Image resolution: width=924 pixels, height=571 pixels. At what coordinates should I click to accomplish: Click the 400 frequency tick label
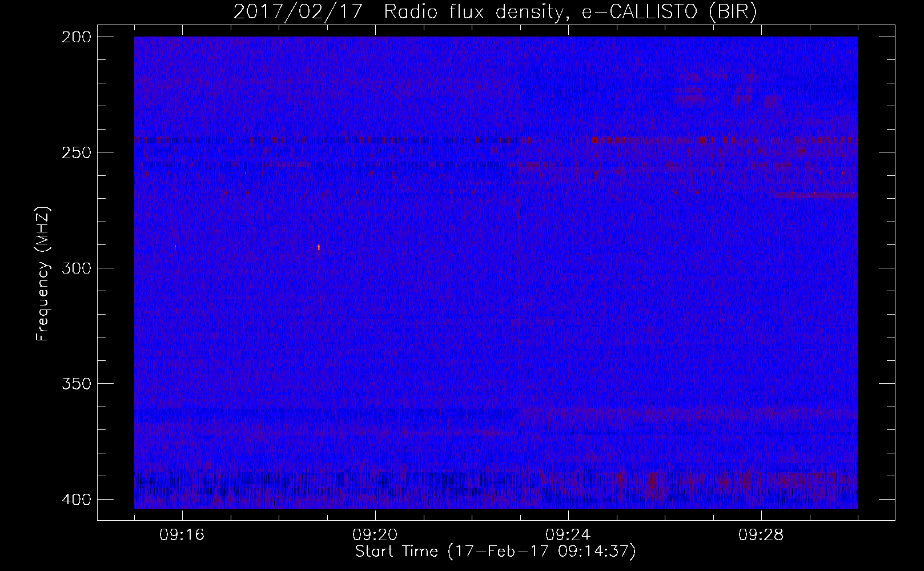click(75, 499)
